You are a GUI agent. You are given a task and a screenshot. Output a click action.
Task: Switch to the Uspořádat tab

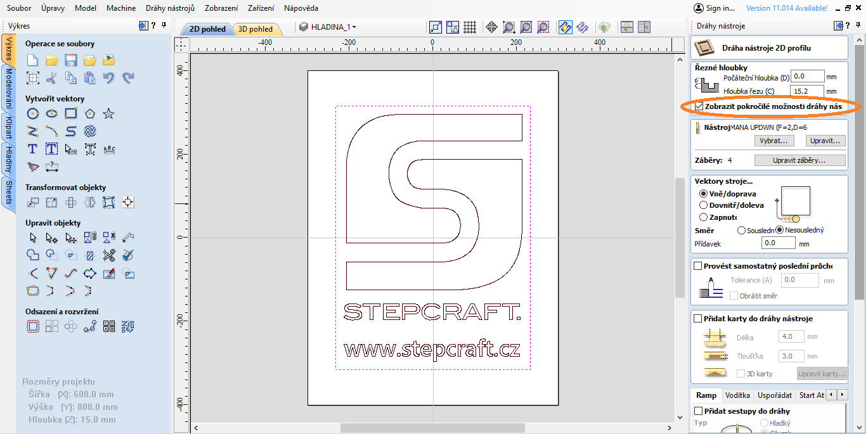774,395
